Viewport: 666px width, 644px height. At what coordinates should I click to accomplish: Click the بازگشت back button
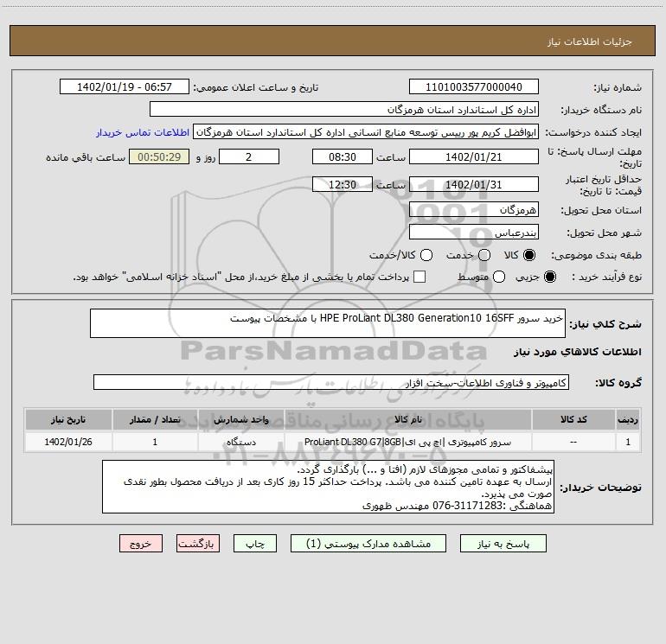(x=198, y=544)
